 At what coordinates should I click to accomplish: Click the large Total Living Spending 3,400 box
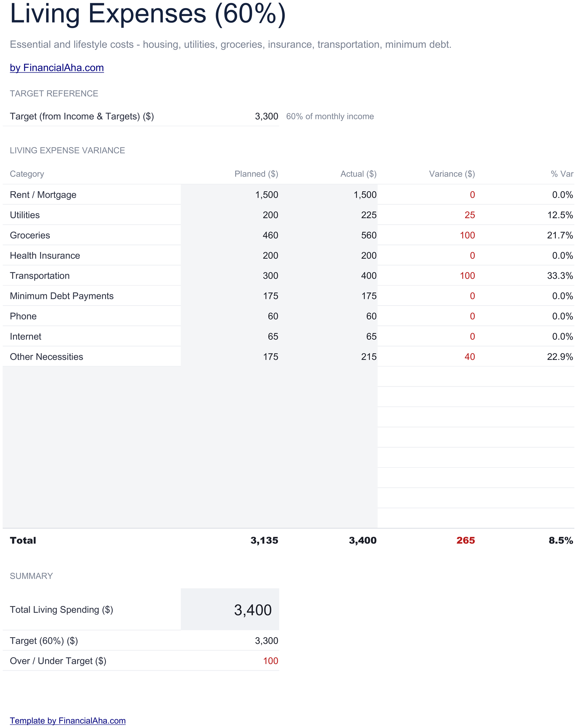pyautogui.click(x=230, y=610)
